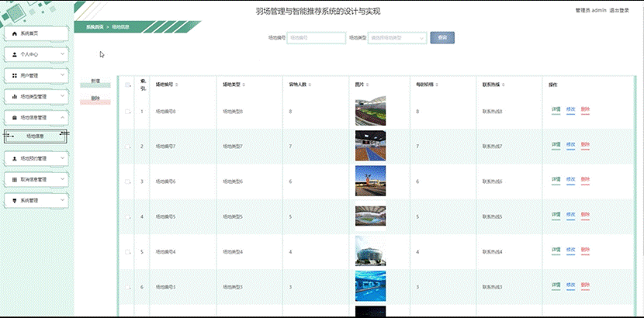Open the 用户管理 sidebar menu

pyautogui.click(x=36, y=75)
